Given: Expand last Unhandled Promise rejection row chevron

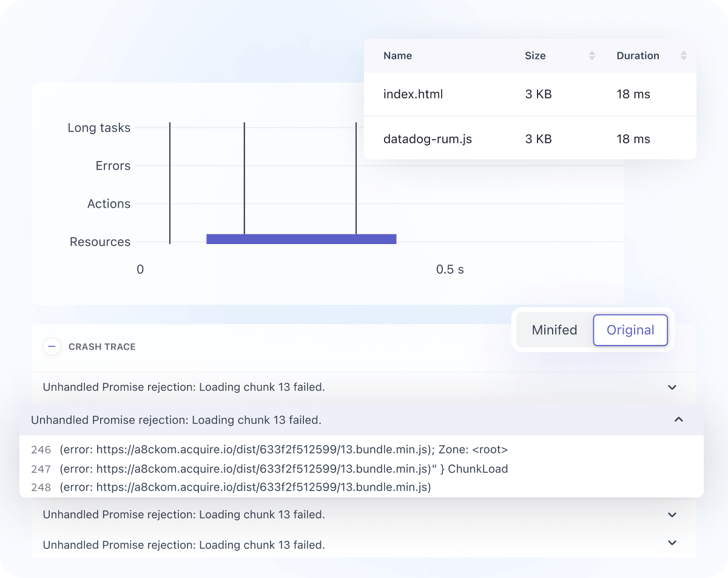Looking at the screenshot, I should click(x=672, y=543).
